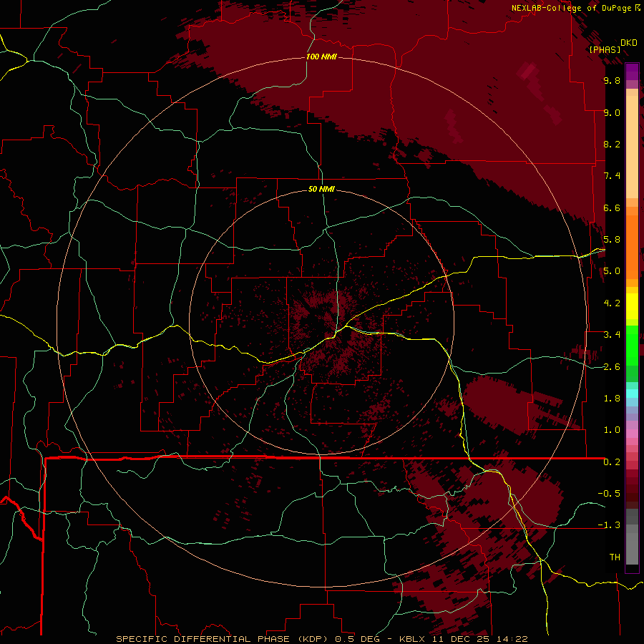This screenshot has height=644, width=644.
Task: Click the 0.2 scale value
Action: point(612,462)
